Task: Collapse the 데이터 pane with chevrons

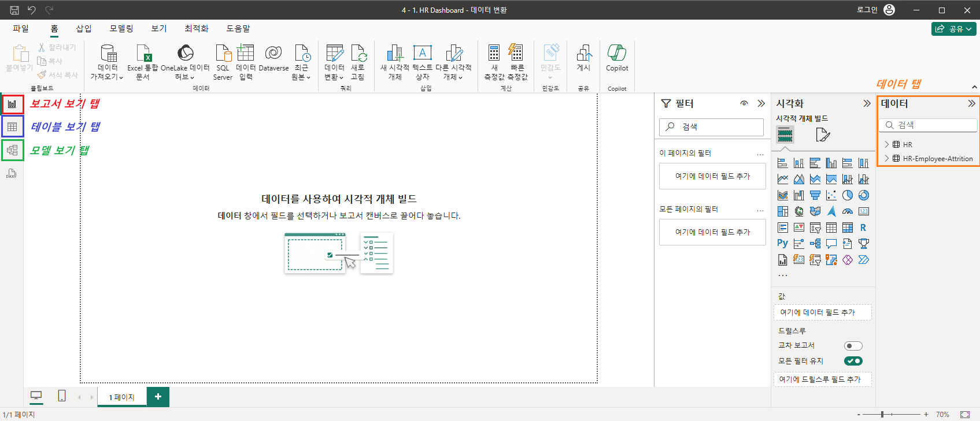Action: 971,103
